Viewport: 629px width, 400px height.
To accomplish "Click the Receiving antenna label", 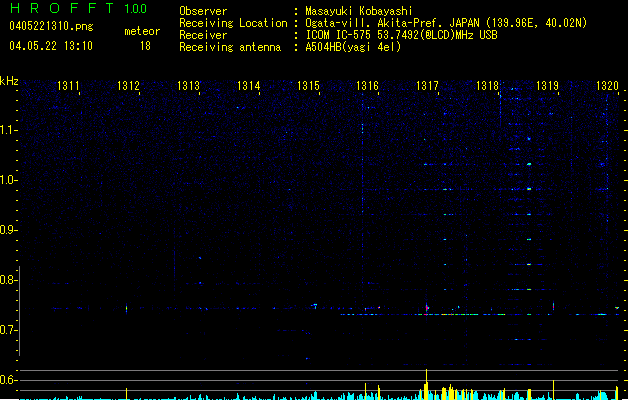I will 230,47.
